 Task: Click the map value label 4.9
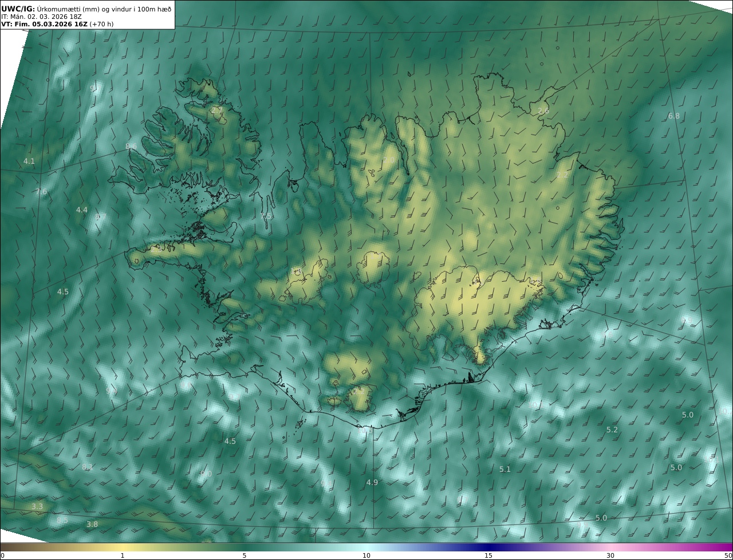372,483
